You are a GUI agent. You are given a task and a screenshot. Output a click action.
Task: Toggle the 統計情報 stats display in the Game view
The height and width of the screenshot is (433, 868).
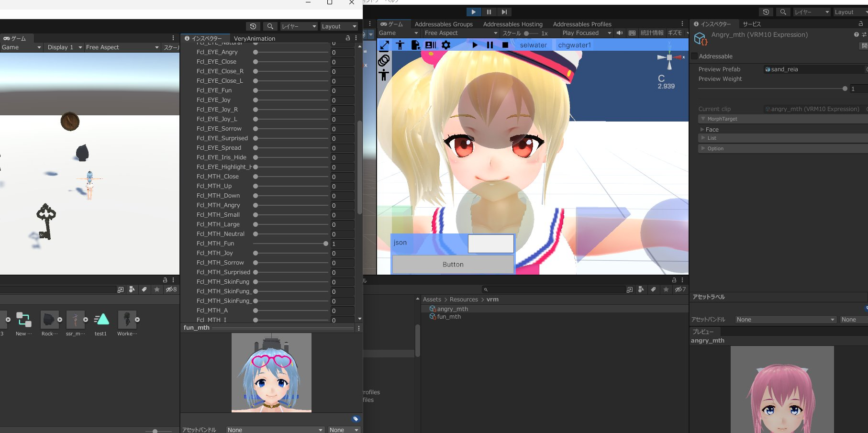click(x=651, y=33)
